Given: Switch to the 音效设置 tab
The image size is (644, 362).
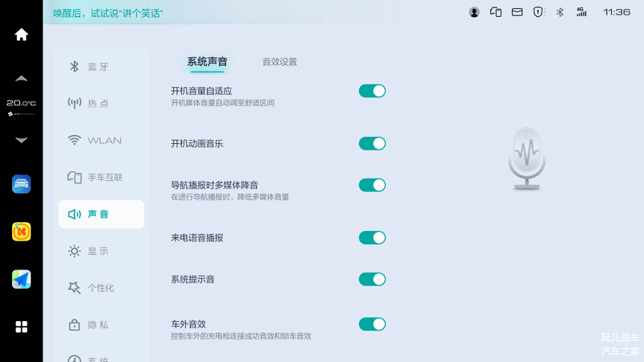Looking at the screenshot, I should point(279,62).
